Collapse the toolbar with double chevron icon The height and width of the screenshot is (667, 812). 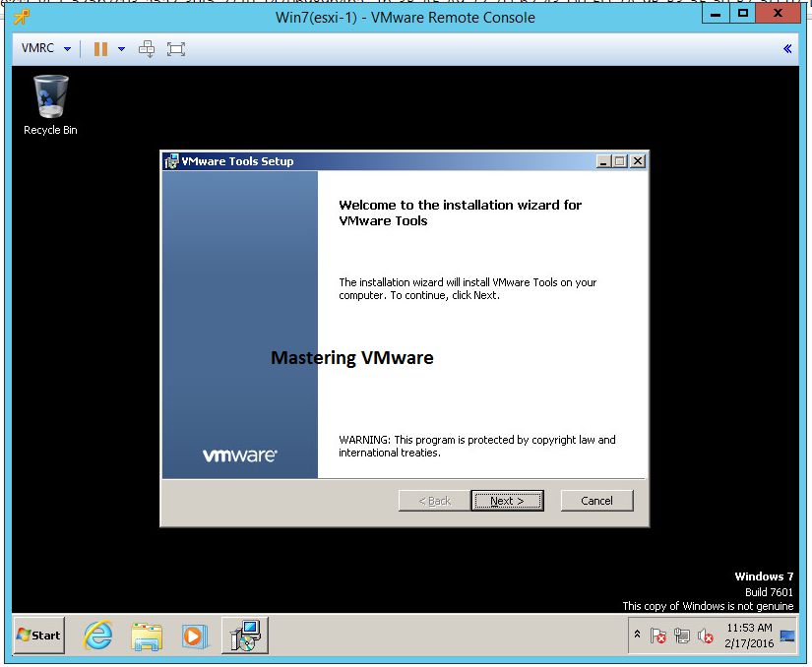[x=787, y=48]
